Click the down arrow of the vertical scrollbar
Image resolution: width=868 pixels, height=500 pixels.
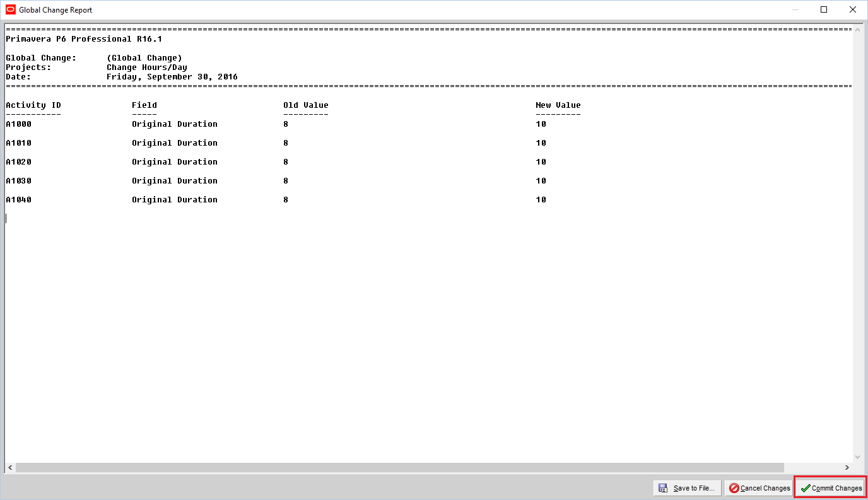[857, 457]
